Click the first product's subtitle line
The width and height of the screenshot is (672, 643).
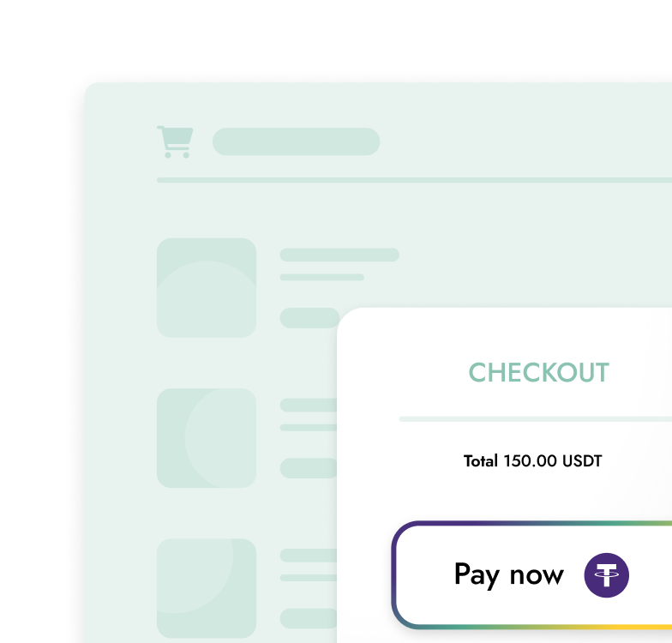pos(322,278)
